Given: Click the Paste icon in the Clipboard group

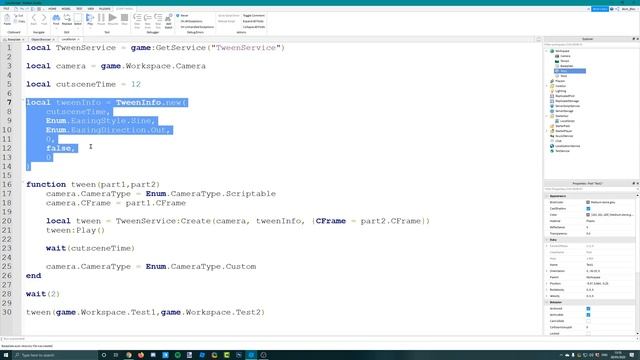Looking at the screenshot, I should click(x=7, y=18).
